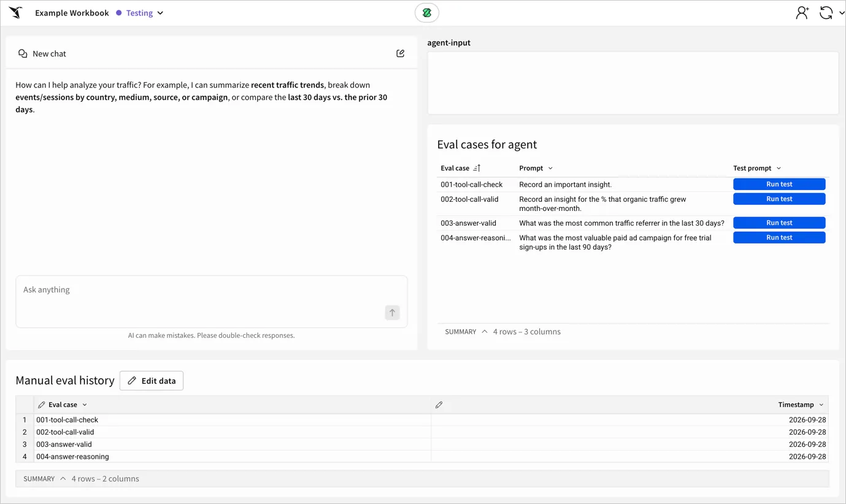
Task: Click the 'Record an important insight.' prompt cell
Action: pos(566,185)
